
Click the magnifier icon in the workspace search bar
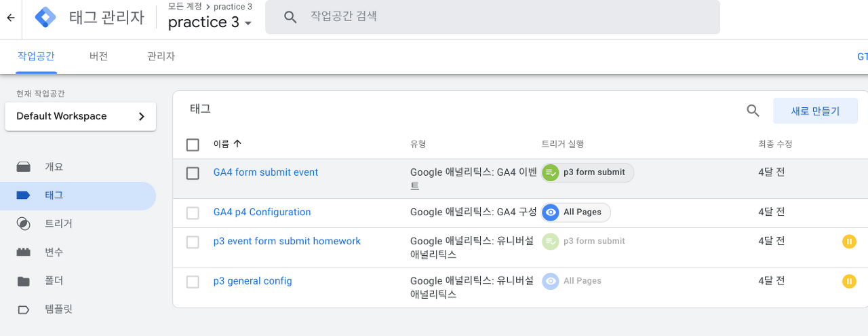[290, 17]
